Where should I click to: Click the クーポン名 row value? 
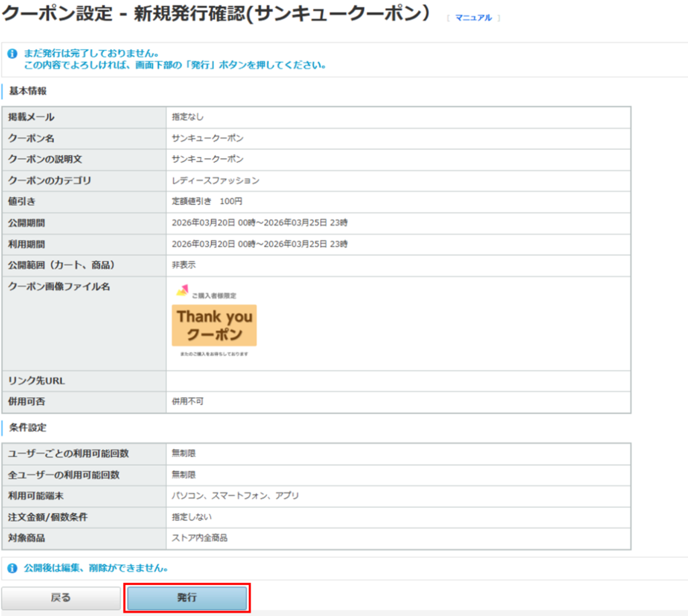[208, 138]
